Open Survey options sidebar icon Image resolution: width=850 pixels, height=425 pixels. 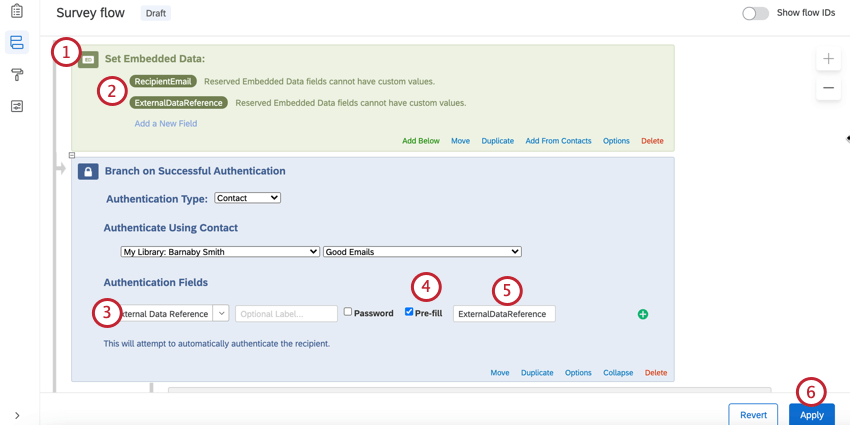16,106
